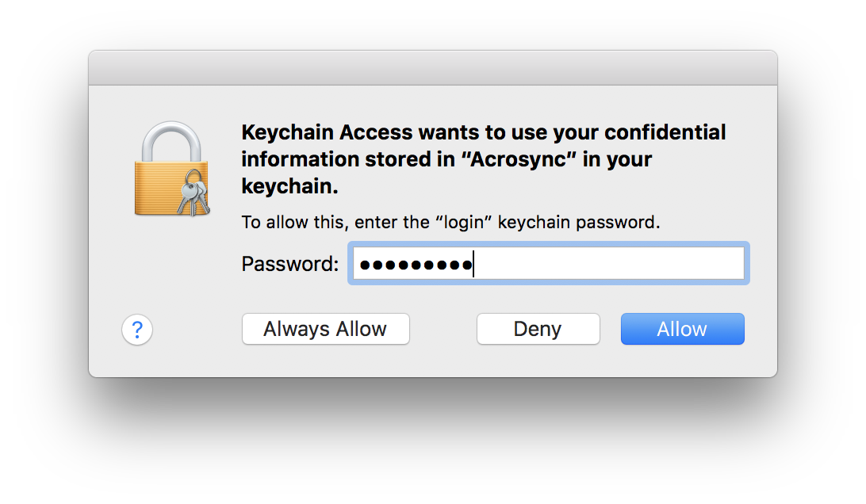Deny the keychain access request
The image size is (866, 504).
click(538, 329)
